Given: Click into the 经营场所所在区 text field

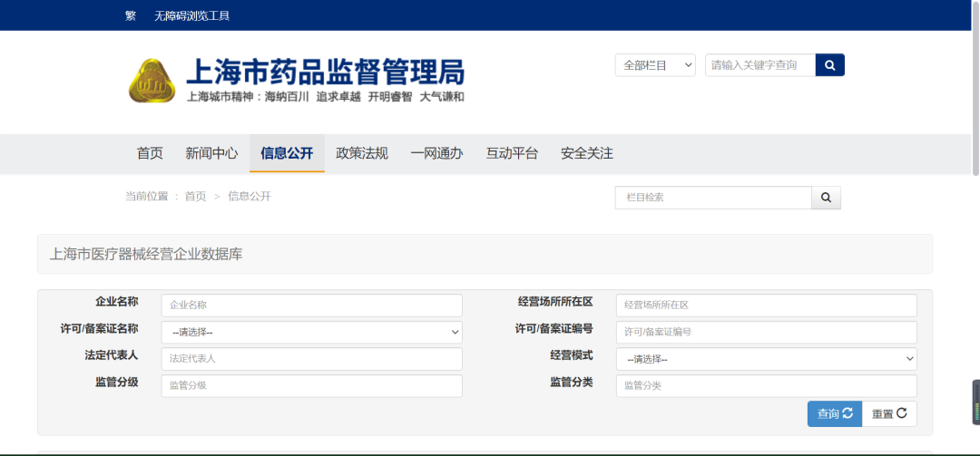Looking at the screenshot, I should 766,306.
